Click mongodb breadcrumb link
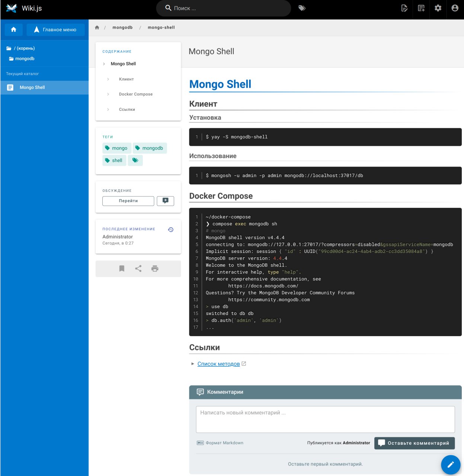 pos(122,28)
